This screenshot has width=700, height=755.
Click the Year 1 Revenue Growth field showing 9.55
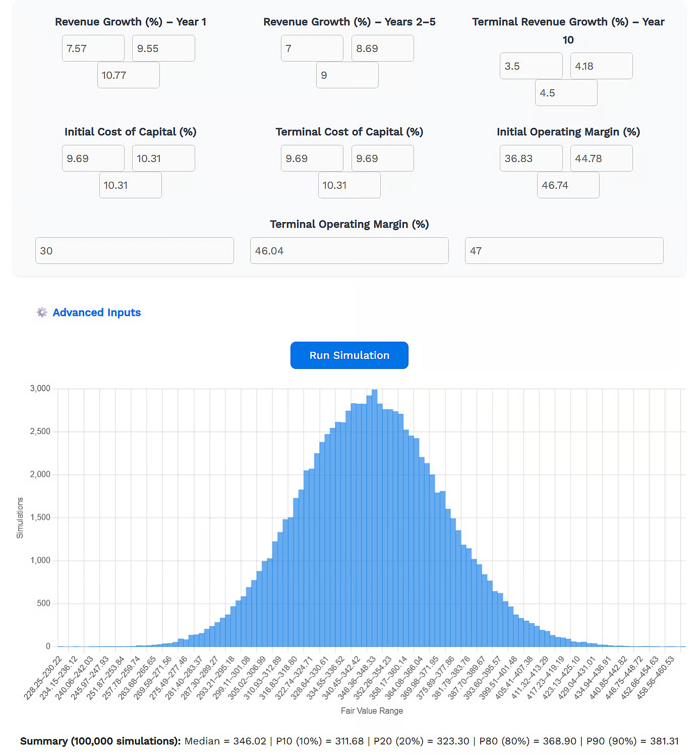pos(163,48)
